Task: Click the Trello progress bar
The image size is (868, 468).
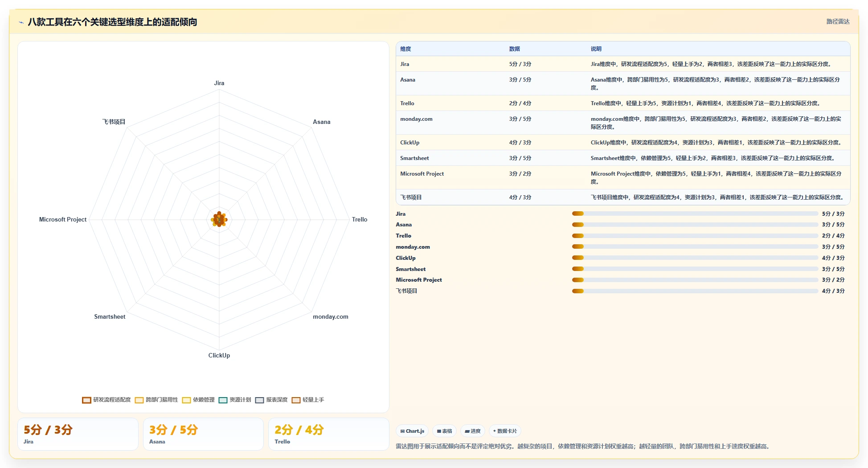Action: (695, 236)
